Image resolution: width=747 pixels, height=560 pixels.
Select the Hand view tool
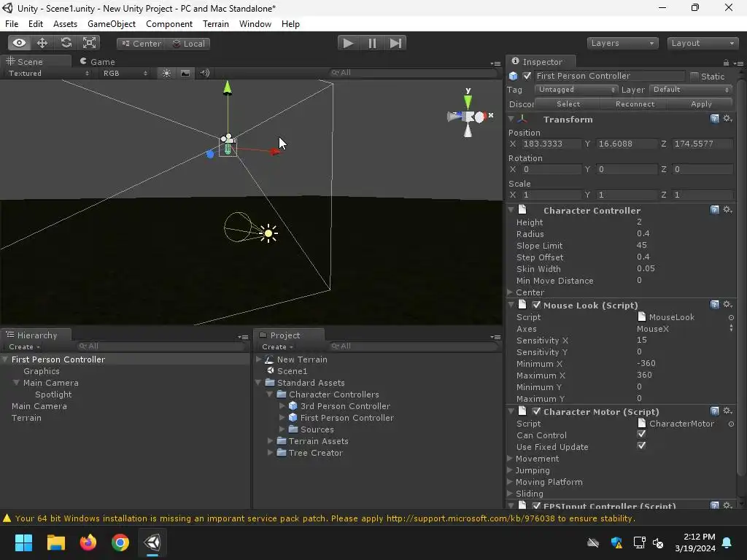19,43
